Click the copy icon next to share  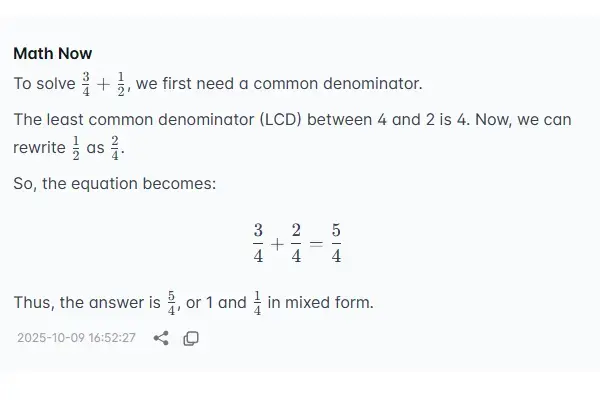(x=191, y=338)
